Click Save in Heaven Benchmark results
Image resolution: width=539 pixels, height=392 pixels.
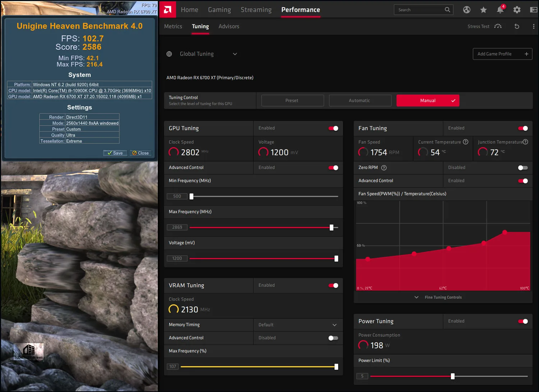pyautogui.click(x=115, y=153)
